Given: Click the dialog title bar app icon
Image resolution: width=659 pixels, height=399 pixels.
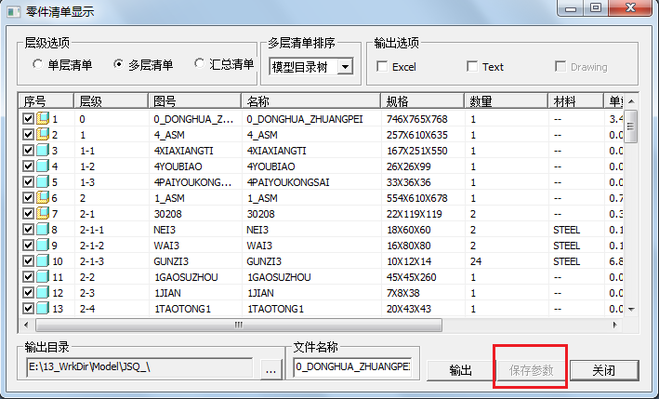Looking at the screenshot, I should click(13, 11).
